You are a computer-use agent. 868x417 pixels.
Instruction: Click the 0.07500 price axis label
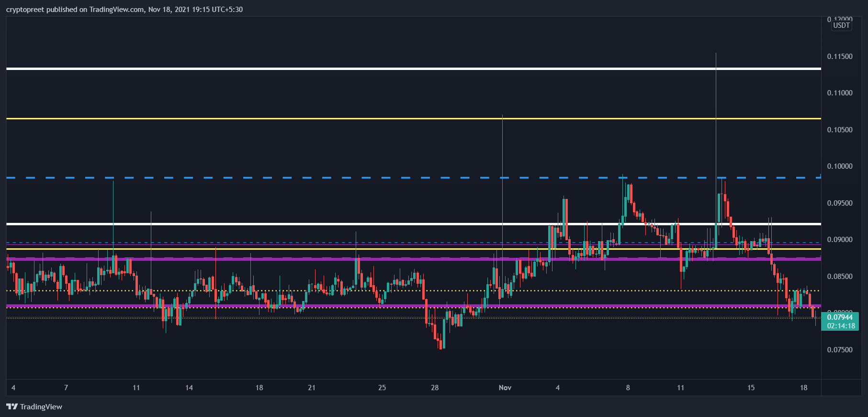tap(840, 350)
